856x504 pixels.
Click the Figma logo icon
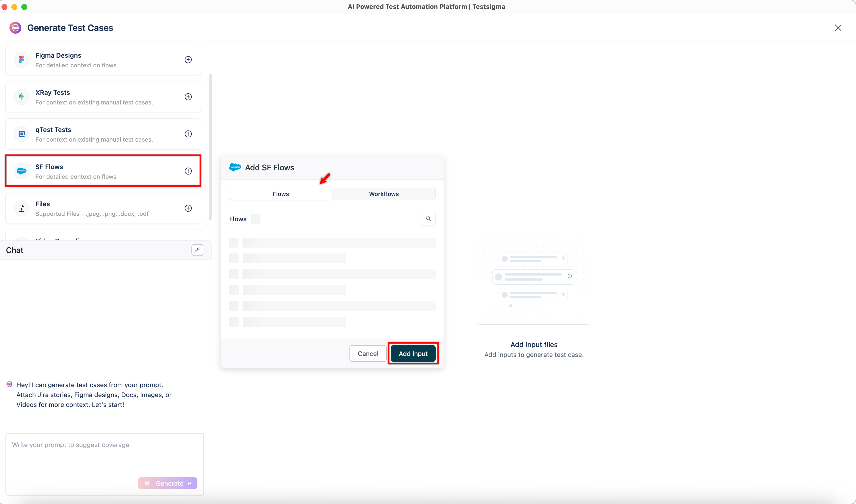tap(21, 60)
